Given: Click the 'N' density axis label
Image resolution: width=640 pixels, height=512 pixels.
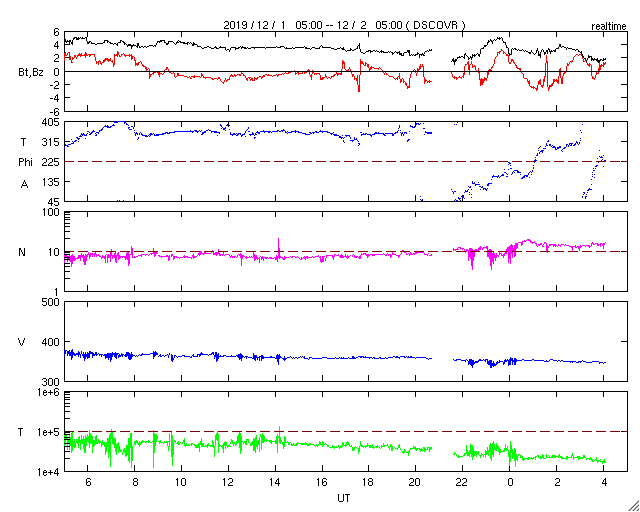Looking at the screenshot, I should tap(22, 252).
